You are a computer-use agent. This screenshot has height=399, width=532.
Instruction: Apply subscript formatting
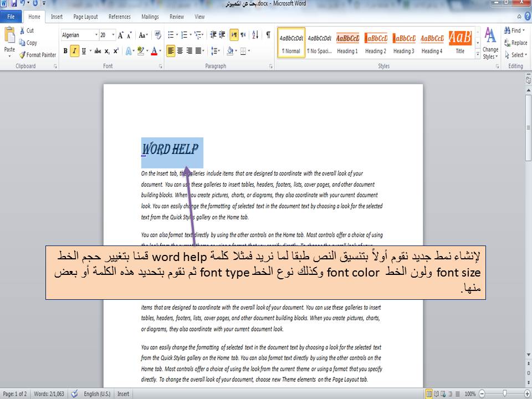[x=107, y=51]
